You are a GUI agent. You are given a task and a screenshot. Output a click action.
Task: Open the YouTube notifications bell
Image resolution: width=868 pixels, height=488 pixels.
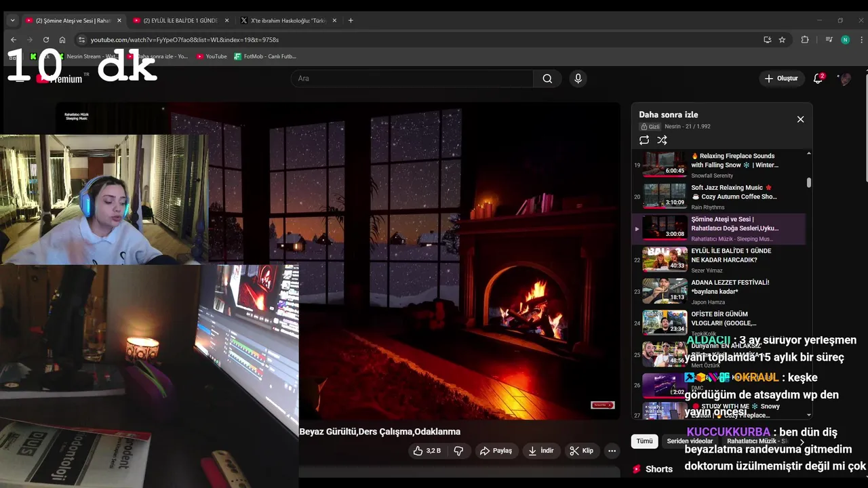818,79
